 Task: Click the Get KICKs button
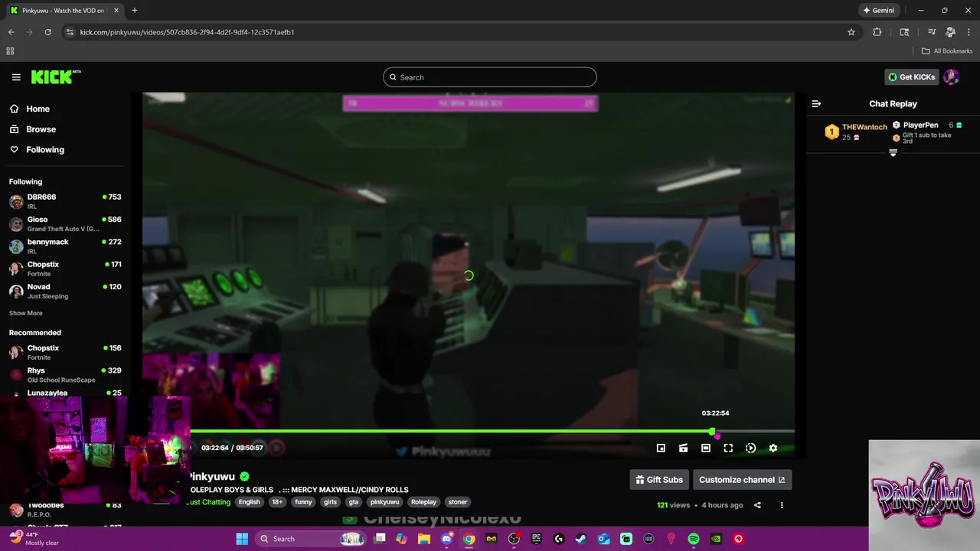click(x=911, y=77)
